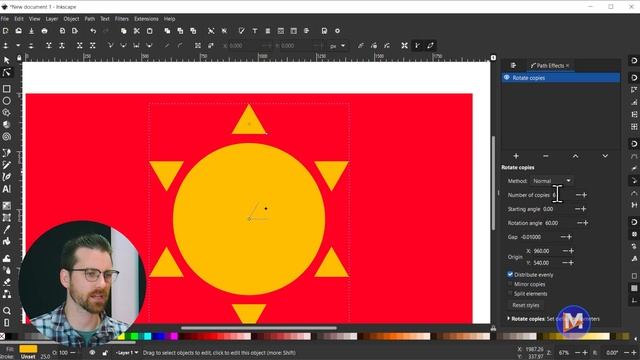Screen dimensions: 640x360
Task: Enable Split elements checkbox
Action: [x=510, y=293]
